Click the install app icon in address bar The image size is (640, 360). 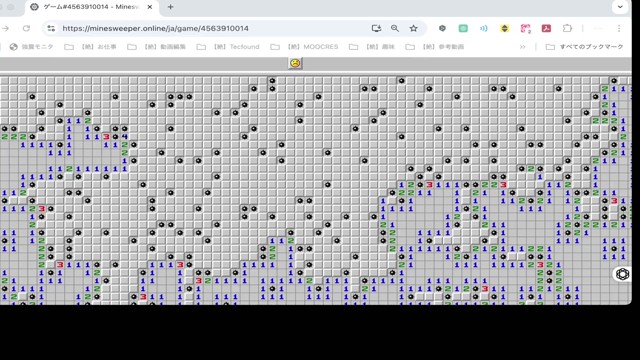(376, 28)
